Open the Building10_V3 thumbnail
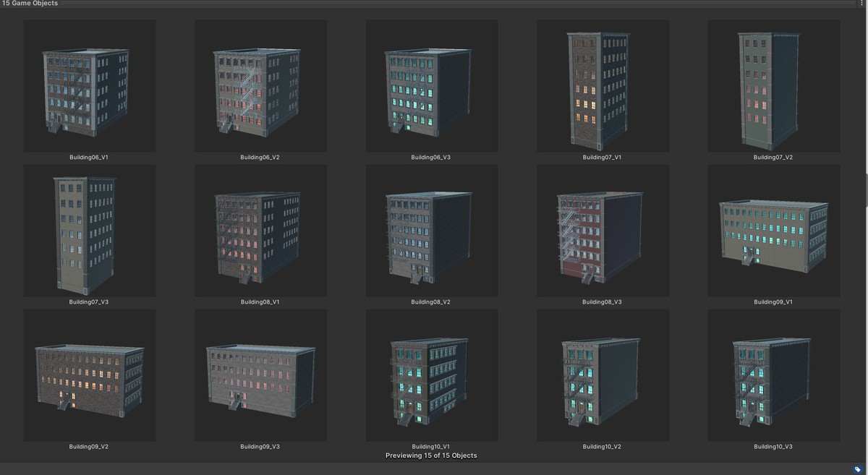Screen dimensions: 868x475 point(773,375)
